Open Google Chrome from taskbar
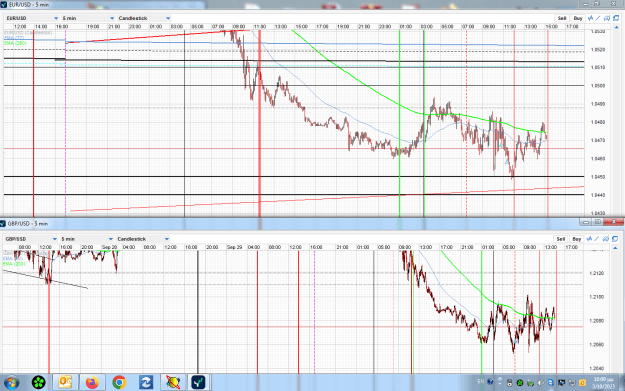 119,383
